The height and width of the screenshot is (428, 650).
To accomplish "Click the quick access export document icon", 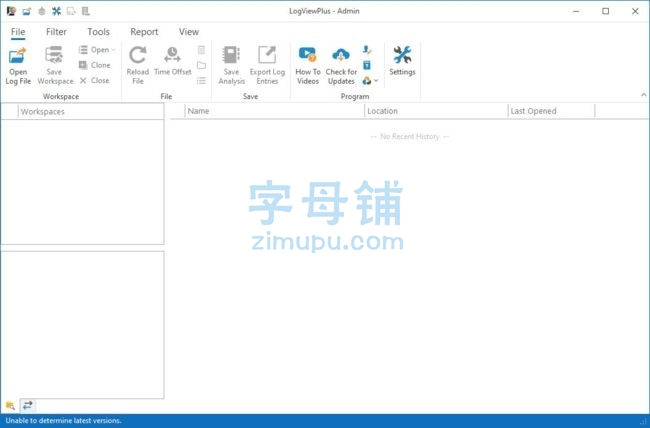I will click(71, 11).
